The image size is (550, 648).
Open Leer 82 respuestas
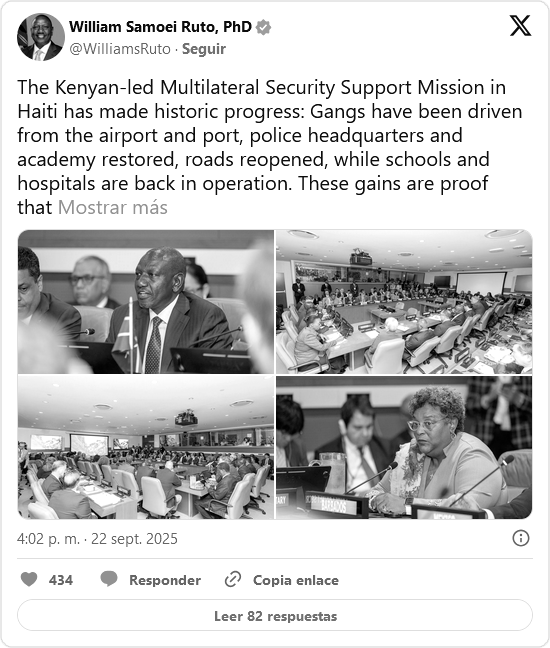tap(275, 615)
